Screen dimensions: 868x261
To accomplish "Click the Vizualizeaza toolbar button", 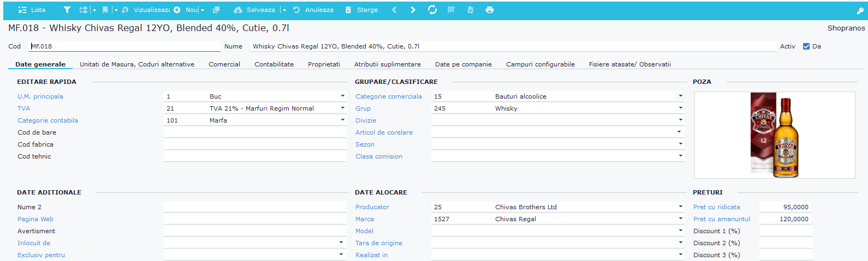I will pyautogui.click(x=146, y=10).
